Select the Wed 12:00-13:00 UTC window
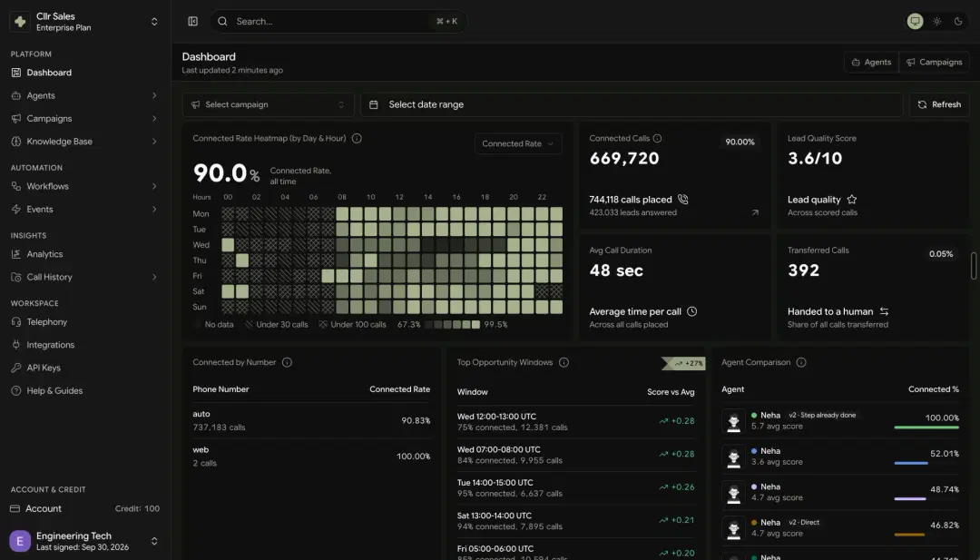 575,422
